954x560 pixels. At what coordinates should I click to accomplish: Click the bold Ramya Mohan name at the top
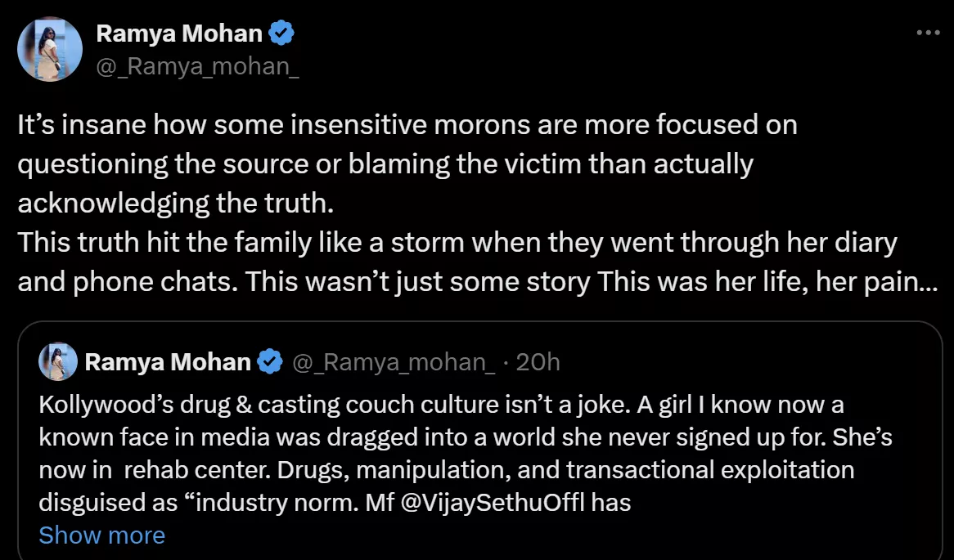179,34
